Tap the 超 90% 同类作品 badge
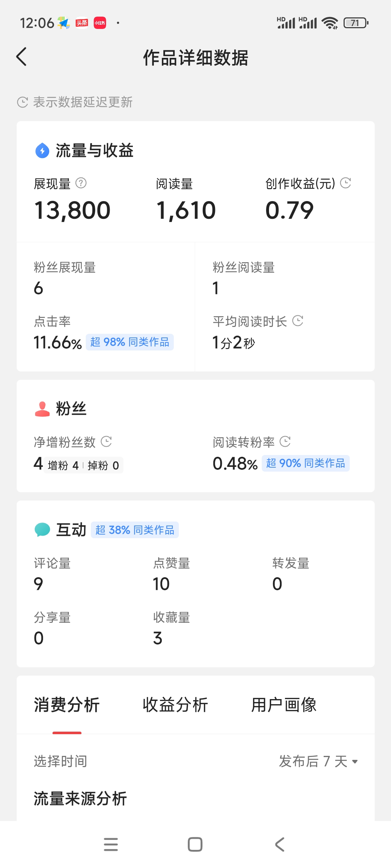 [x=306, y=463]
